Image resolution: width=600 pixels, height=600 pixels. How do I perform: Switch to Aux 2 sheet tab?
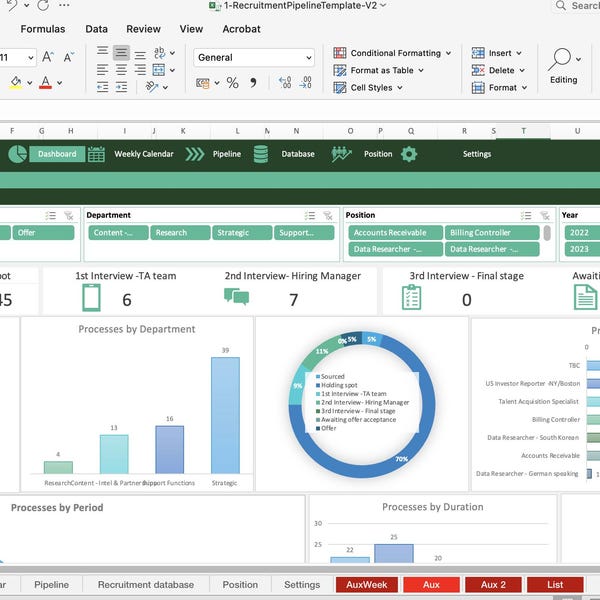point(493,584)
